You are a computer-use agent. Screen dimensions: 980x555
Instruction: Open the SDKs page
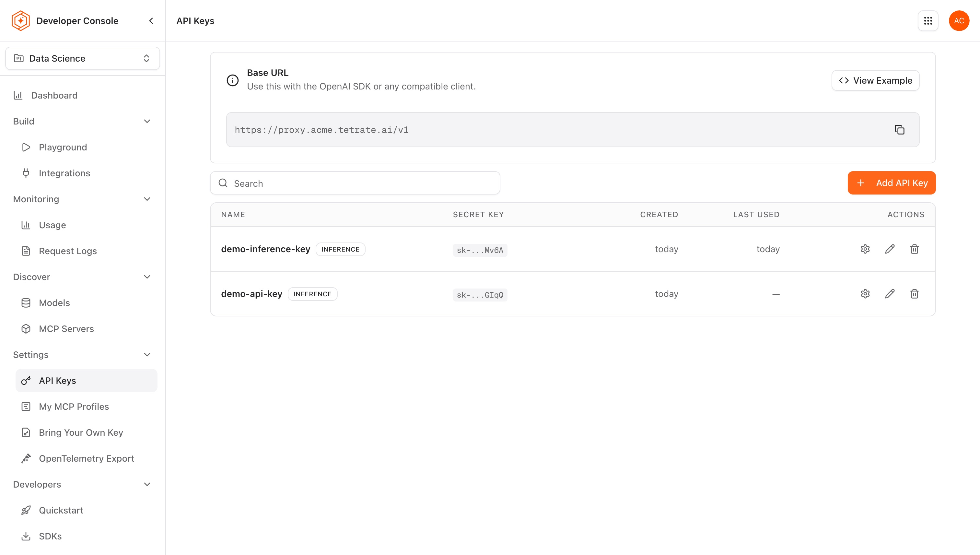coord(87,536)
